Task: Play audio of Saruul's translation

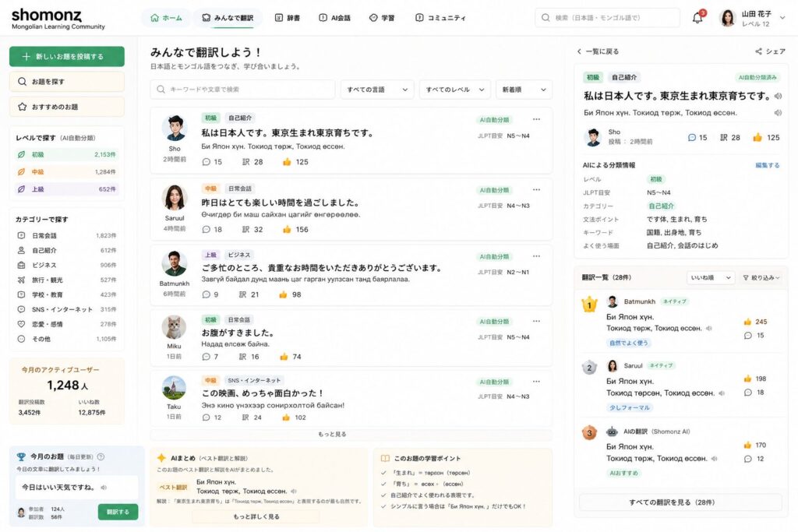Action: [x=722, y=393]
